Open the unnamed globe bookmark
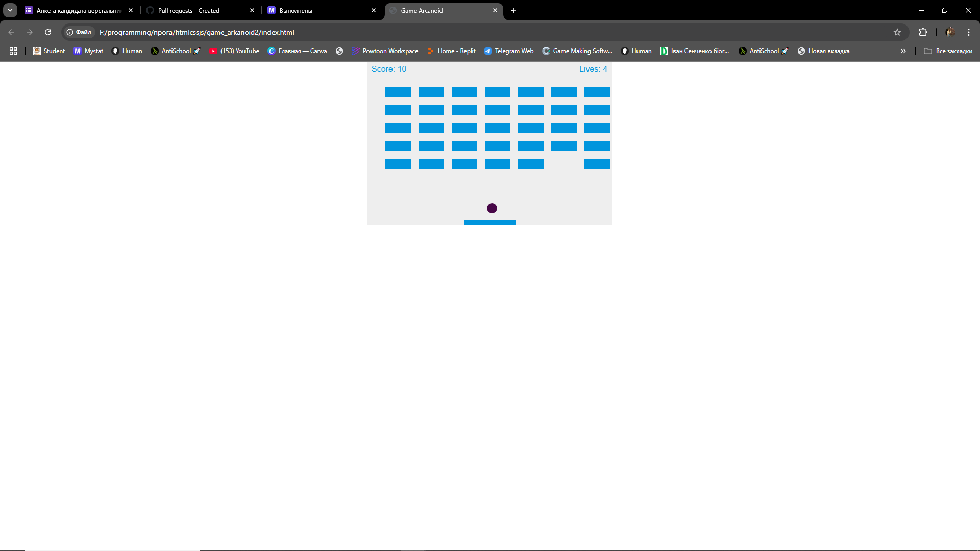This screenshot has height=551, width=980. pyautogui.click(x=339, y=51)
